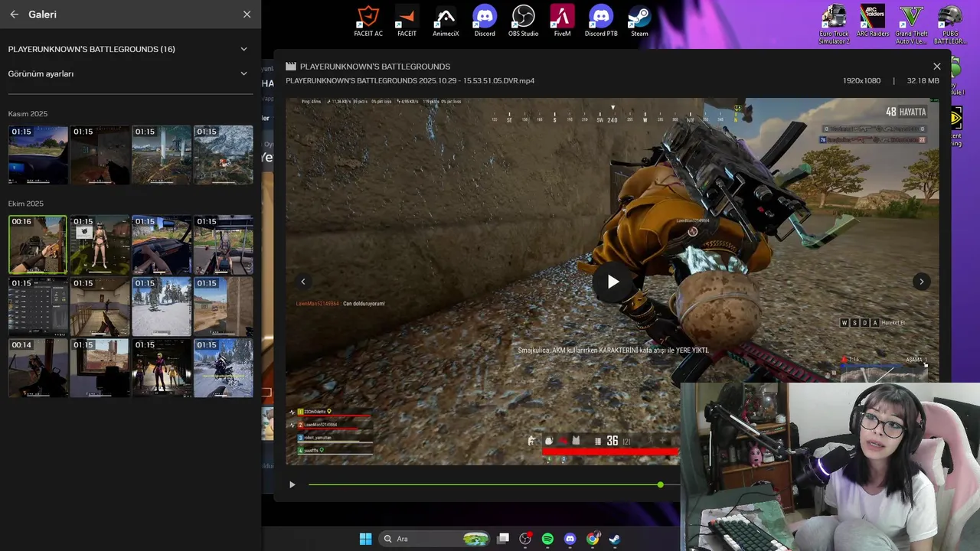Screen dimensions: 980x551
Task: Open the FACEIT desktop shortcut
Action: click(407, 21)
